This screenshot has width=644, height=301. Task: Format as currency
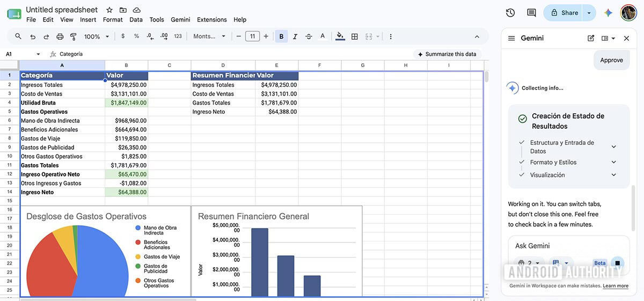point(123,36)
